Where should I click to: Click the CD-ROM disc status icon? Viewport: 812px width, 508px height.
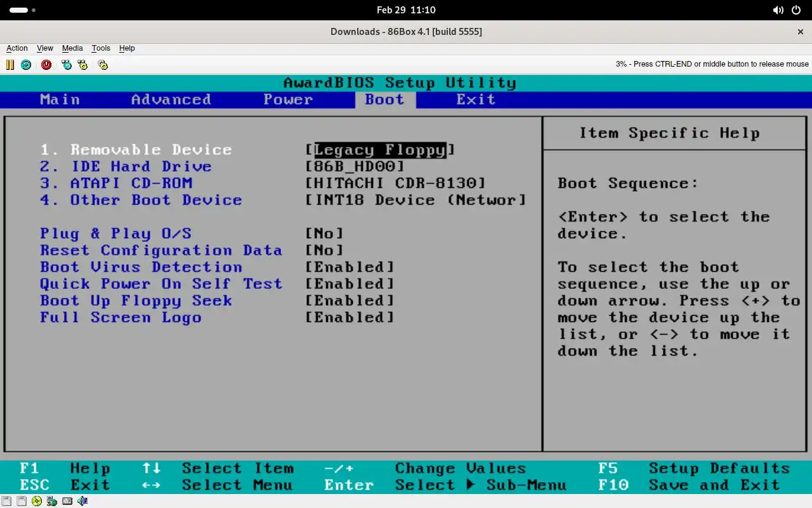[x=37, y=501]
